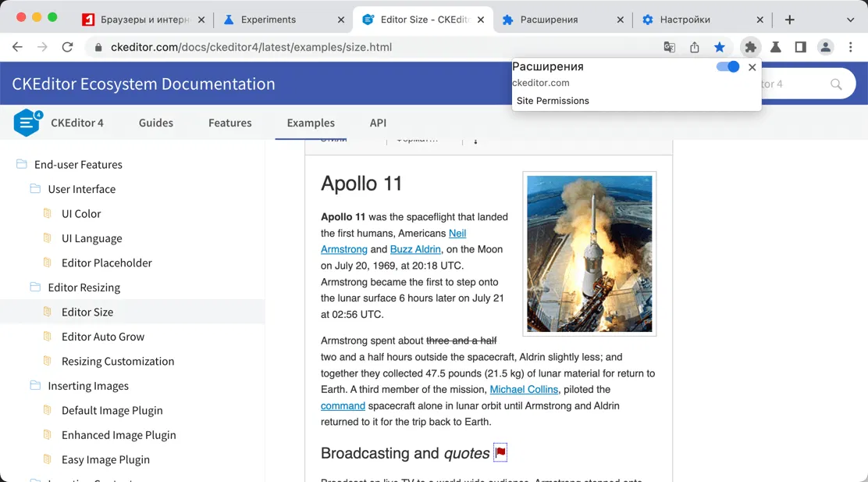Open the Chrome Labs flask icon

coord(775,47)
